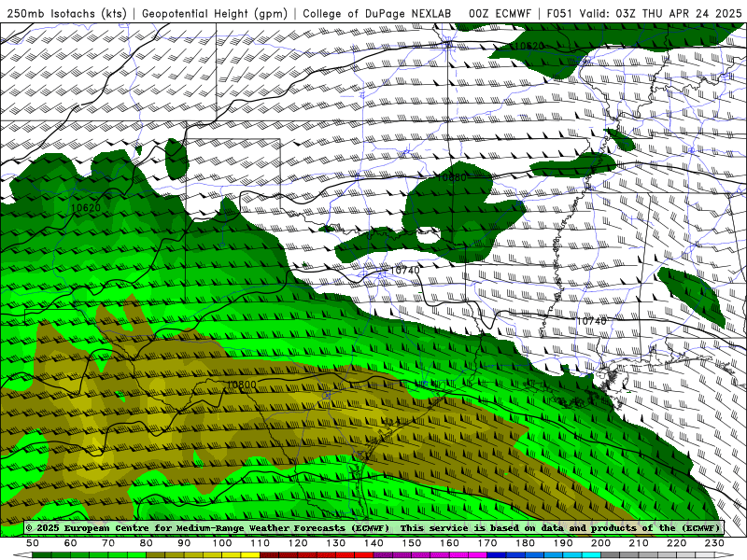Click the 10620 label in the western green shading
This screenshot has height=560, width=747.
click(86, 207)
